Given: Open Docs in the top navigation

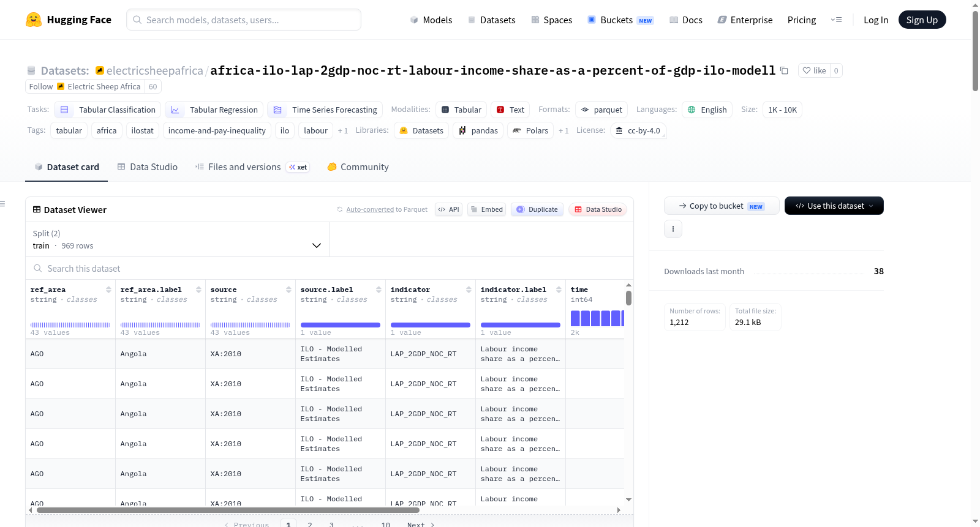Looking at the screenshot, I should tap(686, 20).
